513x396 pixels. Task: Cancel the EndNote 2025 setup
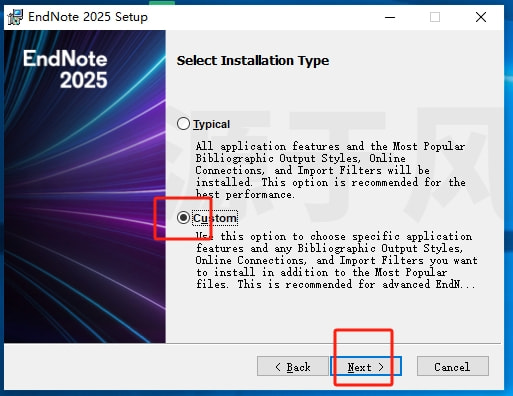(453, 367)
